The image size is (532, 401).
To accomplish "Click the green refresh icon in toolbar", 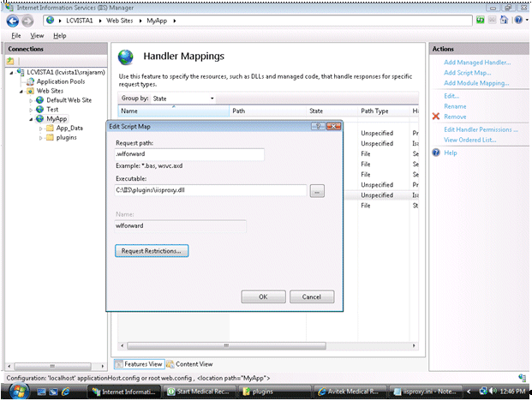I will coord(480,20).
